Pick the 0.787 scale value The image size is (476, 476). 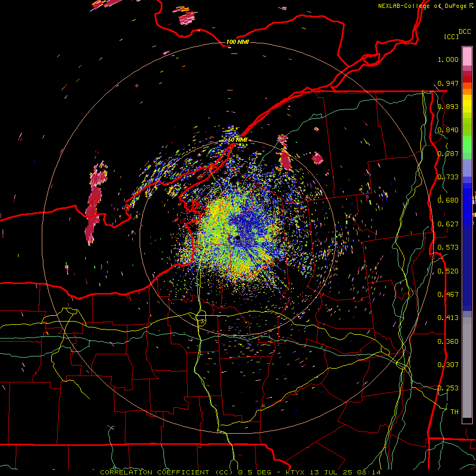pyautogui.click(x=448, y=153)
